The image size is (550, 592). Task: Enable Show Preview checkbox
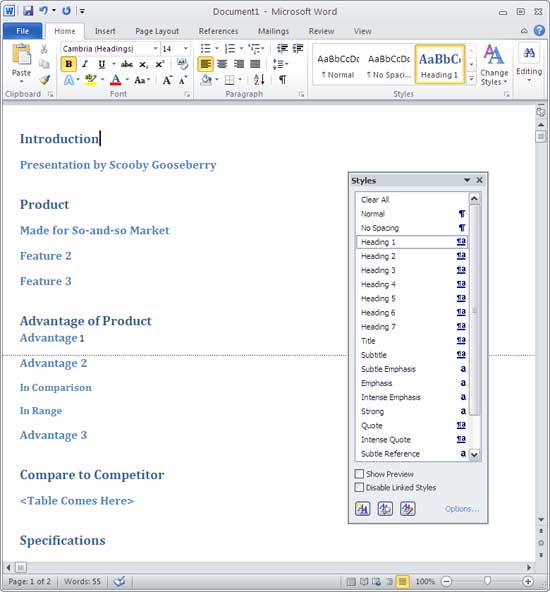pyautogui.click(x=359, y=473)
